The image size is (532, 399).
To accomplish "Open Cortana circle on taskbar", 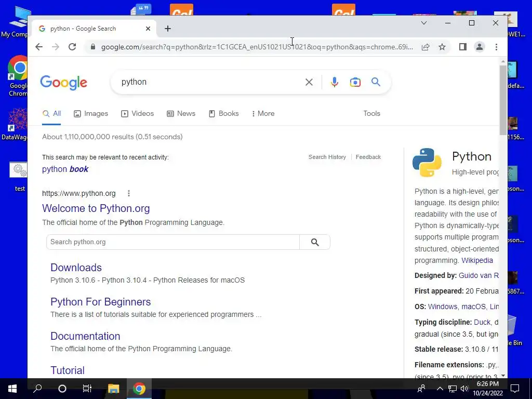I will pos(62,389).
